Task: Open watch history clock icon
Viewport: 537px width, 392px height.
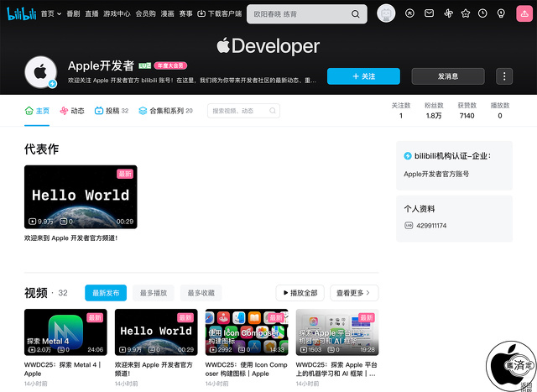Action: 482,13
